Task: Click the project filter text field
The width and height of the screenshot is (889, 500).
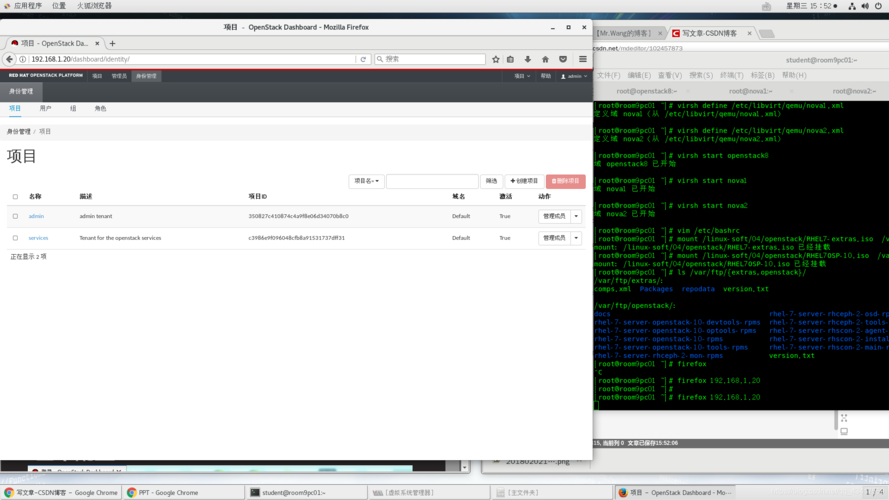Action: pos(432,181)
